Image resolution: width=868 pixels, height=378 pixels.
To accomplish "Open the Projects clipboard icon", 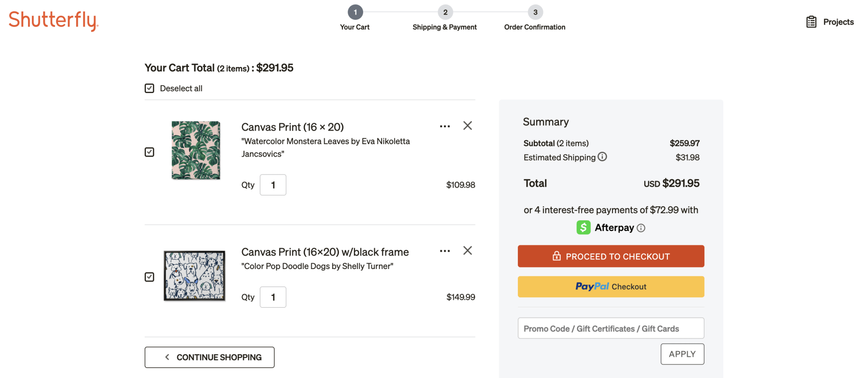I will point(811,22).
